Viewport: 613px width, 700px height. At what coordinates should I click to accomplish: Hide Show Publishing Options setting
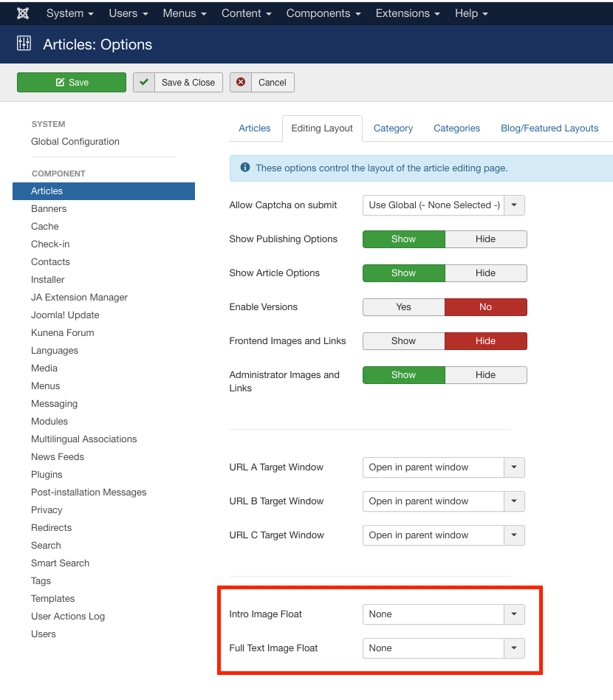tap(485, 239)
